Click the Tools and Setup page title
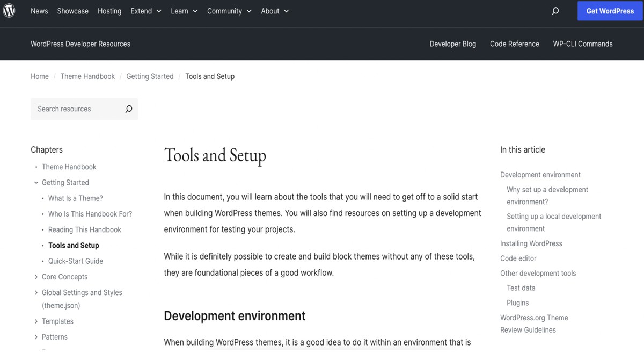The height and width of the screenshot is (352, 644). point(215,155)
